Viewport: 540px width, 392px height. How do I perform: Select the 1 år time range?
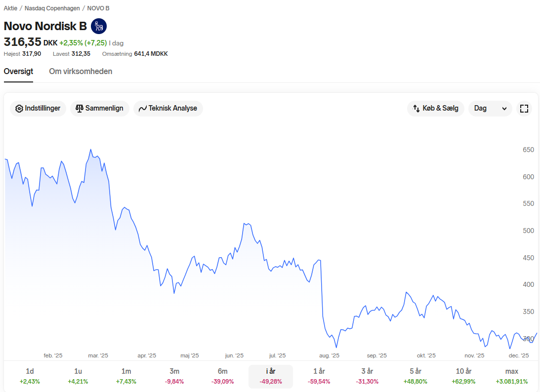click(319, 376)
